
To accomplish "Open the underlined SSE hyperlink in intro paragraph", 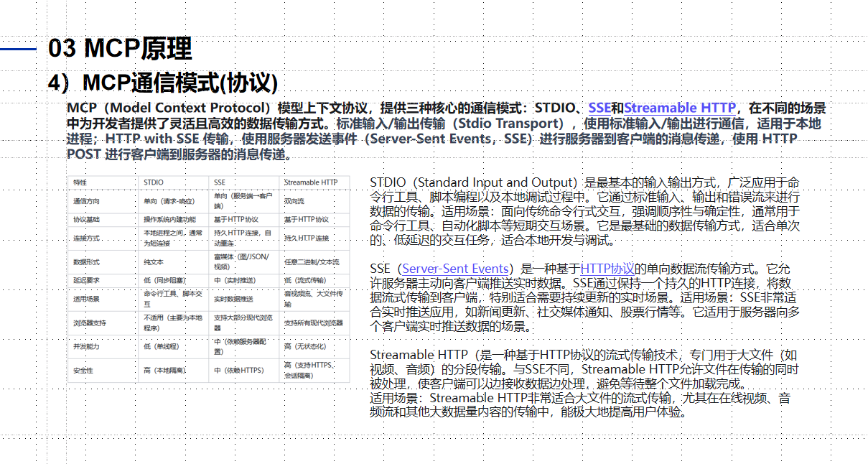I will tap(599, 108).
